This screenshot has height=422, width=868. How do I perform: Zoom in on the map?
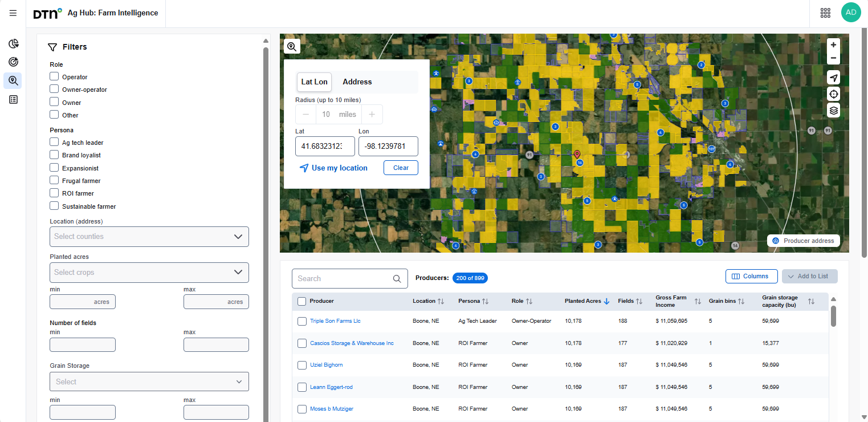point(833,45)
